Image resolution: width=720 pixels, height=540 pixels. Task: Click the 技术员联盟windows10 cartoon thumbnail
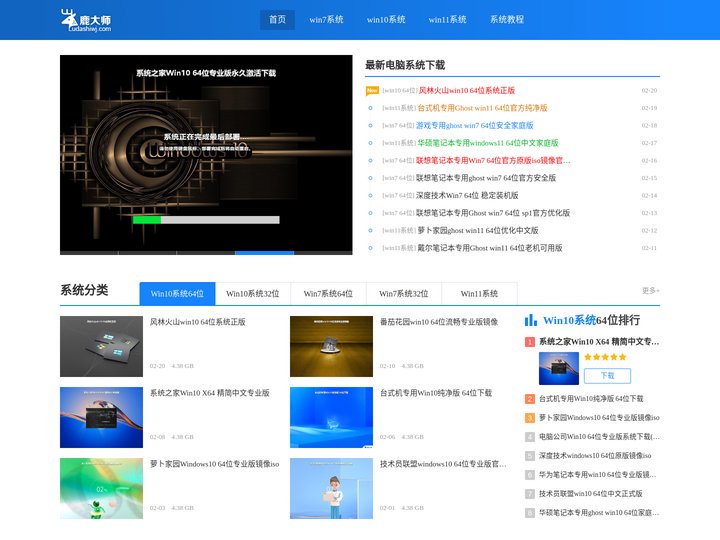tap(332, 488)
